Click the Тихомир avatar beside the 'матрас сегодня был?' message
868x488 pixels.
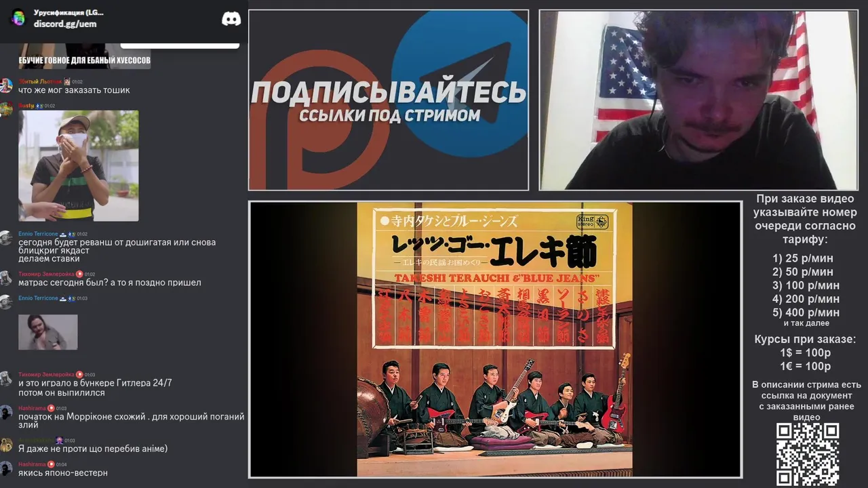click(x=6, y=278)
